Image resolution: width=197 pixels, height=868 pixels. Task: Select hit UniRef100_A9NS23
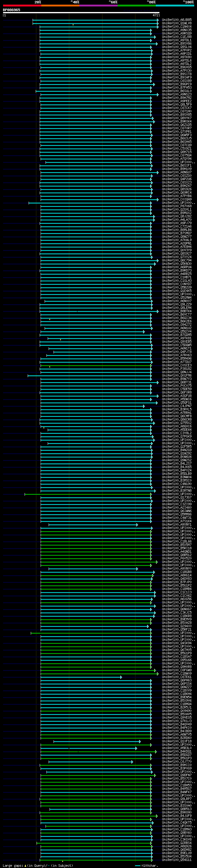pyautogui.click(x=177, y=94)
